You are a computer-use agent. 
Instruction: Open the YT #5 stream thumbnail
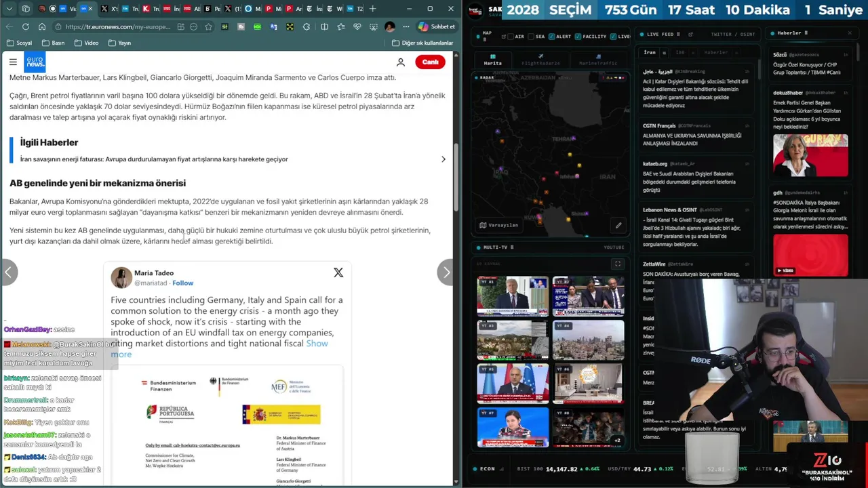513,383
